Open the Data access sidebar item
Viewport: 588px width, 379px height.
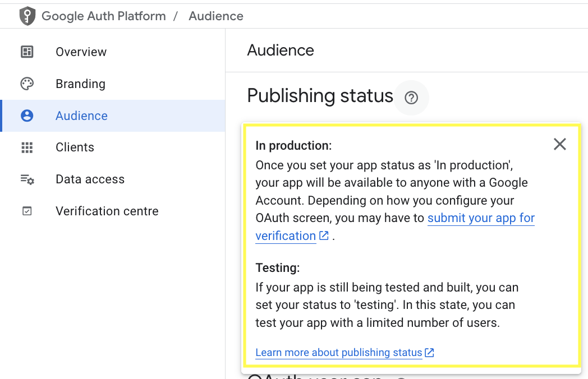click(x=113, y=179)
